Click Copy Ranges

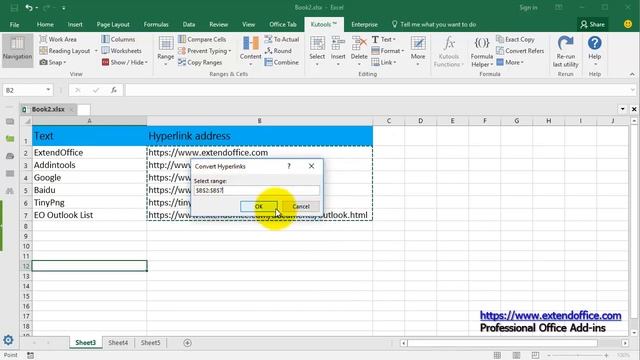(200, 62)
